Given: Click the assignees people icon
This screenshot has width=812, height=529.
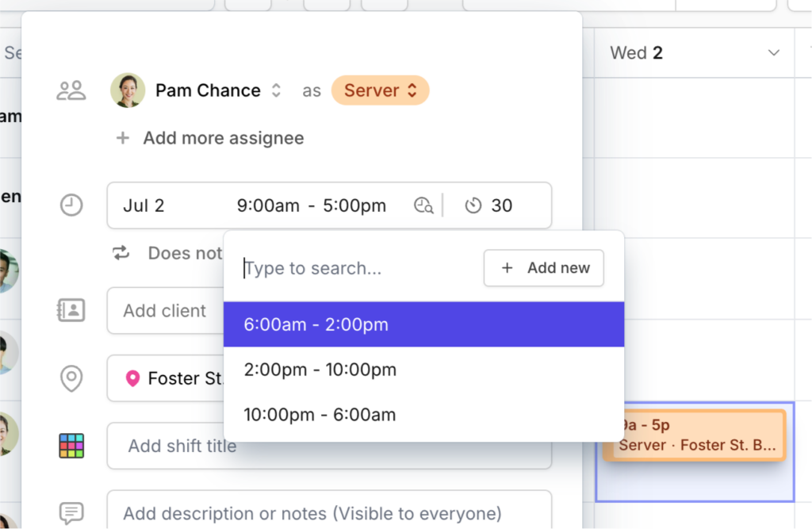Looking at the screenshot, I should click(x=71, y=90).
